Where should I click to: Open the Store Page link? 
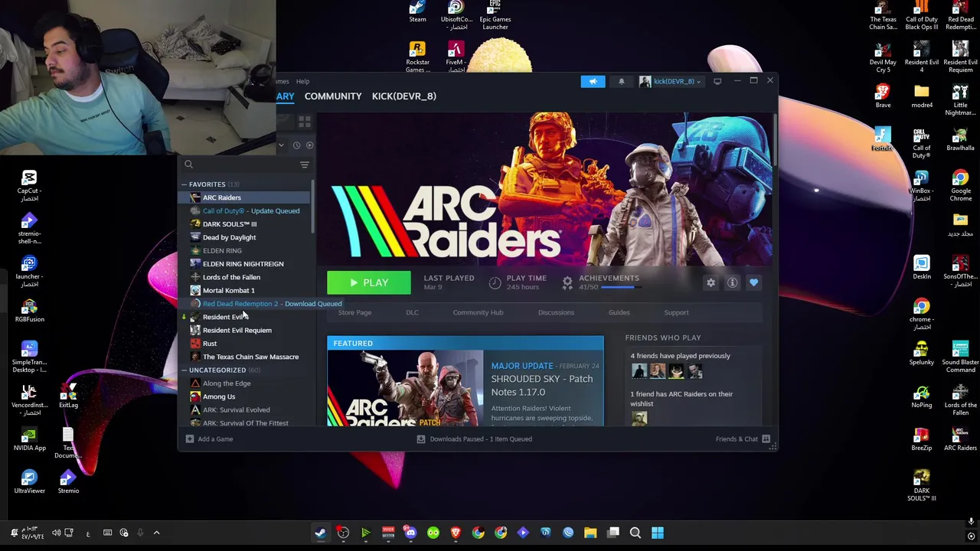click(354, 312)
